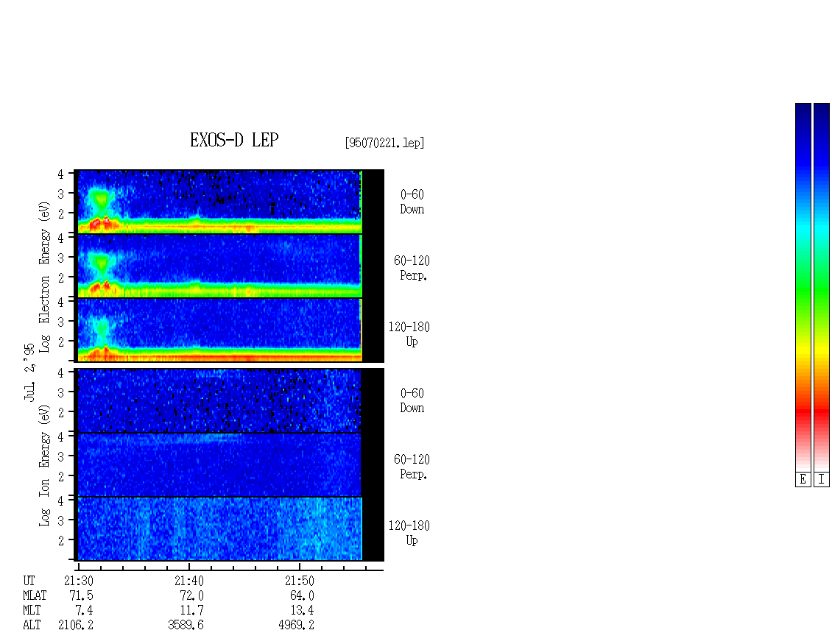The height and width of the screenshot is (644, 832).
Task: Select the Log Electron Energy (eV) axis label
Action: (x=44, y=277)
